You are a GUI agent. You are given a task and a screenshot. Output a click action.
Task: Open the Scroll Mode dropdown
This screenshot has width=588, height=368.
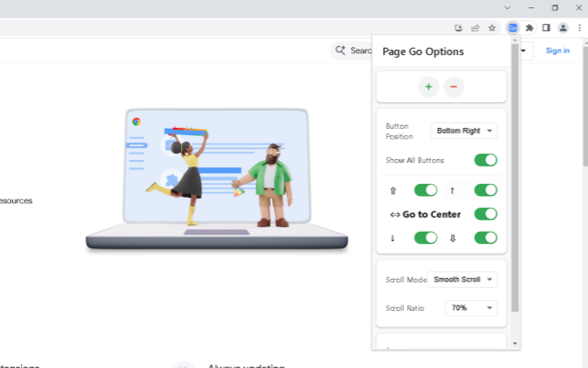pos(462,280)
